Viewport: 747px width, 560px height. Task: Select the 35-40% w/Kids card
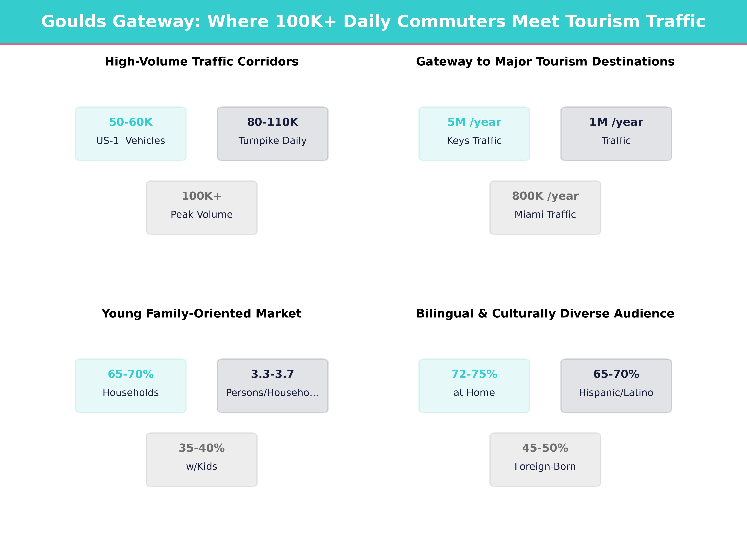tap(202, 459)
